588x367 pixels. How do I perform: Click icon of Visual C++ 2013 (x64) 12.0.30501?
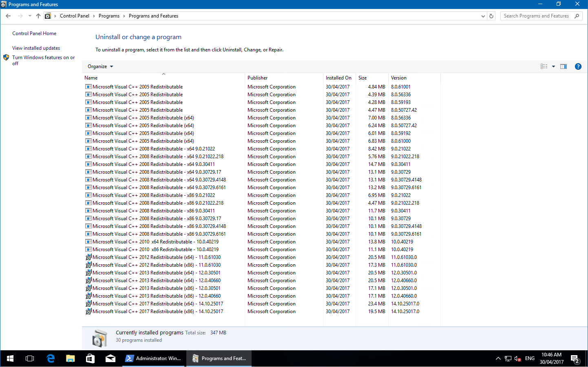click(88, 273)
